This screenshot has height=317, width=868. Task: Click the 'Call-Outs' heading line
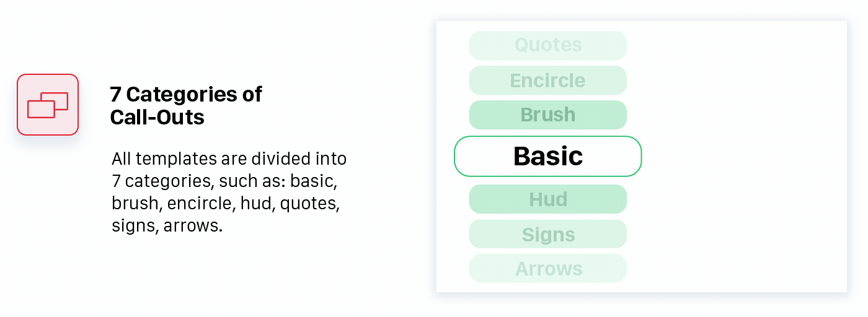pyautogui.click(x=157, y=117)
